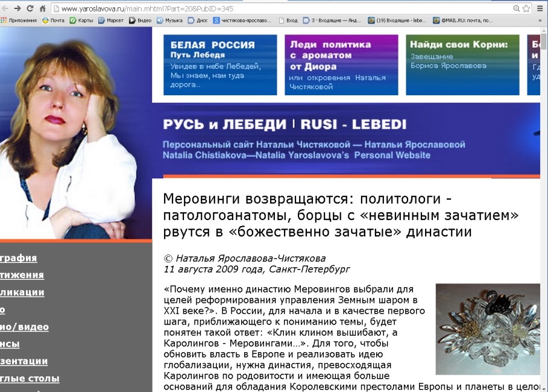Click the zoom magnifier icon in address bar
Viewport: 548px width, 392px height.
[x=516, y=8]
